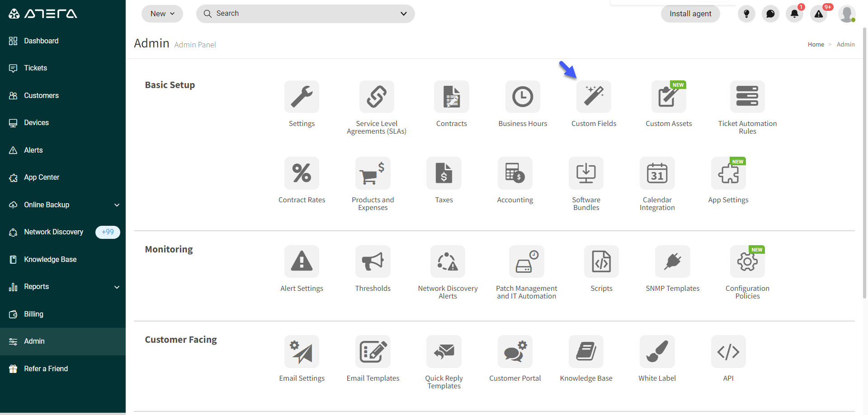Viewport: 868px width, 415px height.
Task: Go to App Center in sidebar
Action: [x=63, y=177]
